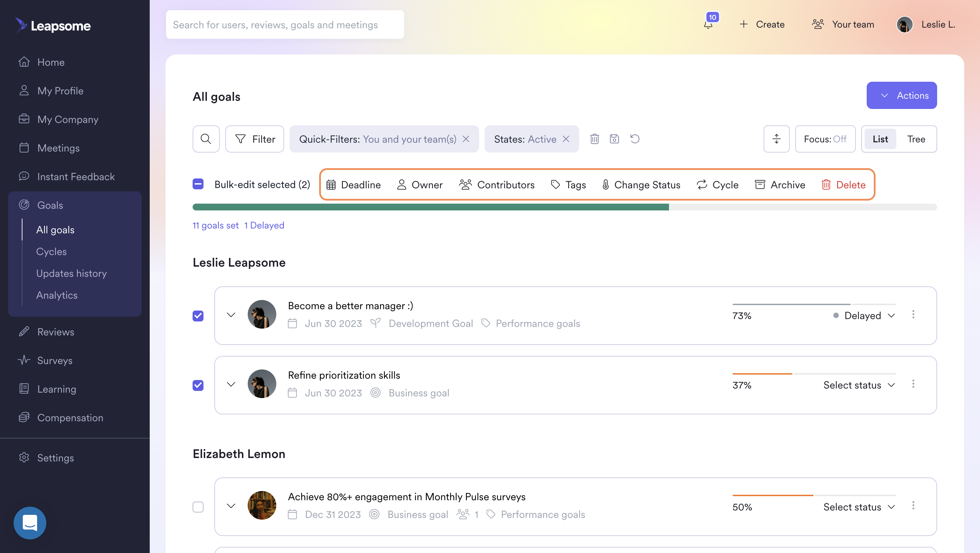Switch to List view

880,139
